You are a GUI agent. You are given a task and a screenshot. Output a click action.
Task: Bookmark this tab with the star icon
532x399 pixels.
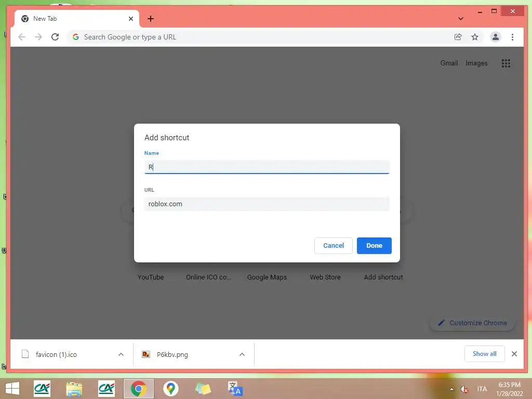[475, 37]
